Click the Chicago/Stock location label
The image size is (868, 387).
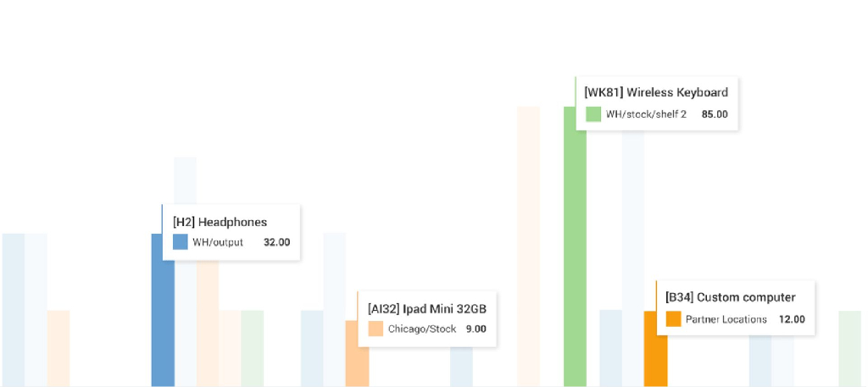[422, 329]
